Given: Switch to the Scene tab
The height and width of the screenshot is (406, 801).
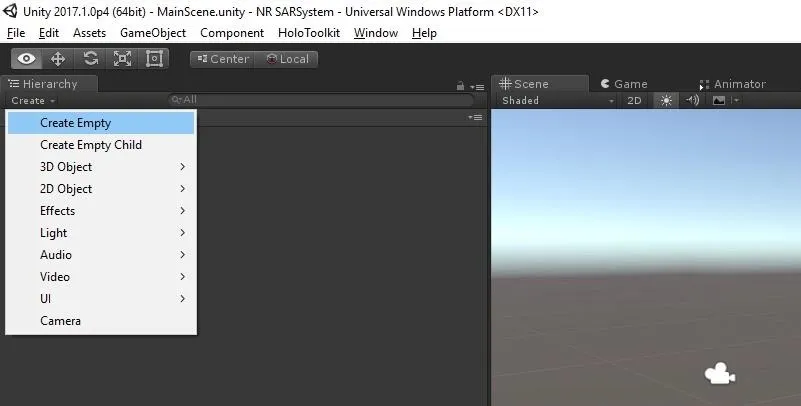Looking at the screenshot, I should 539,84.
